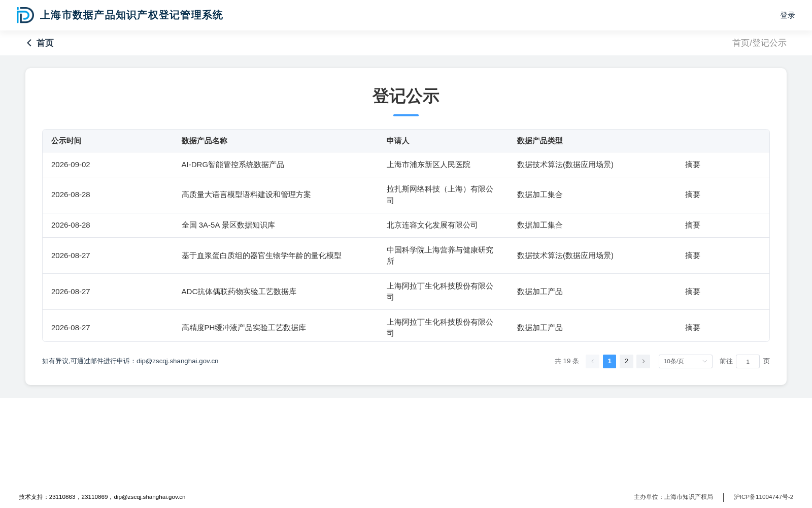Click the 数据产品类型 column header
The image size is (812, 508).
point(540,141)
